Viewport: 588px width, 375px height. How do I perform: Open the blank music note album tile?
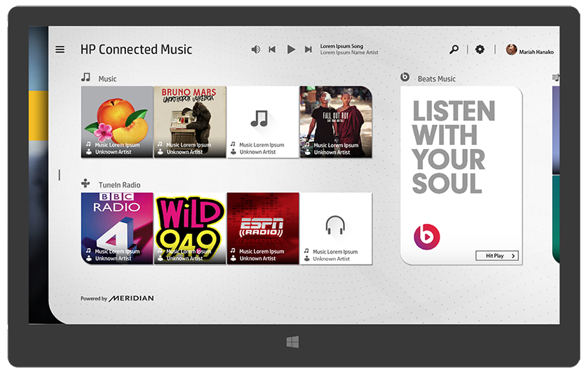[263, 122]
